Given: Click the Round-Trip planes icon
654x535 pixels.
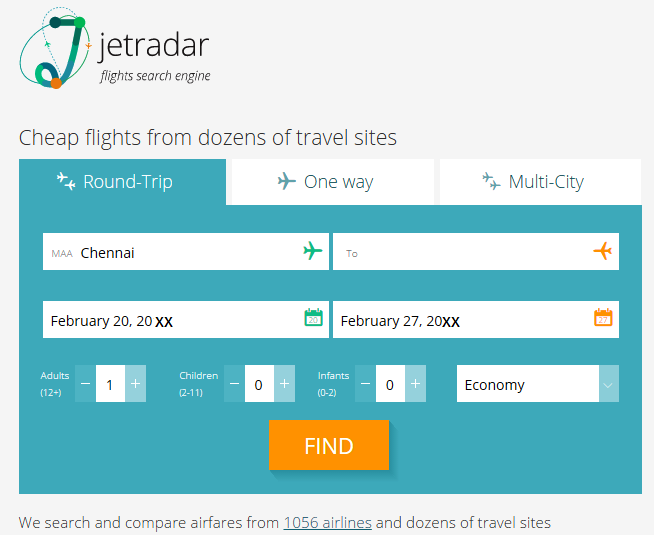Looking at the screenshot, I should (67, 181).
